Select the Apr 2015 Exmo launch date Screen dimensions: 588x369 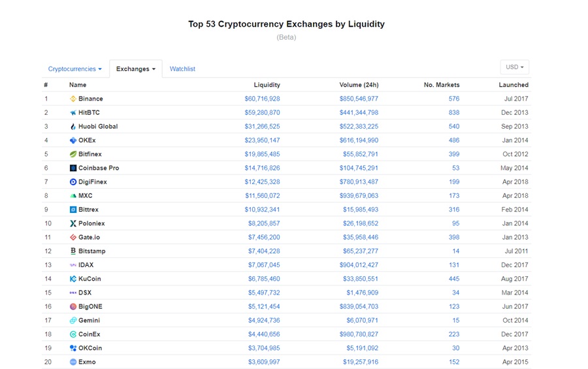(515, 362)
